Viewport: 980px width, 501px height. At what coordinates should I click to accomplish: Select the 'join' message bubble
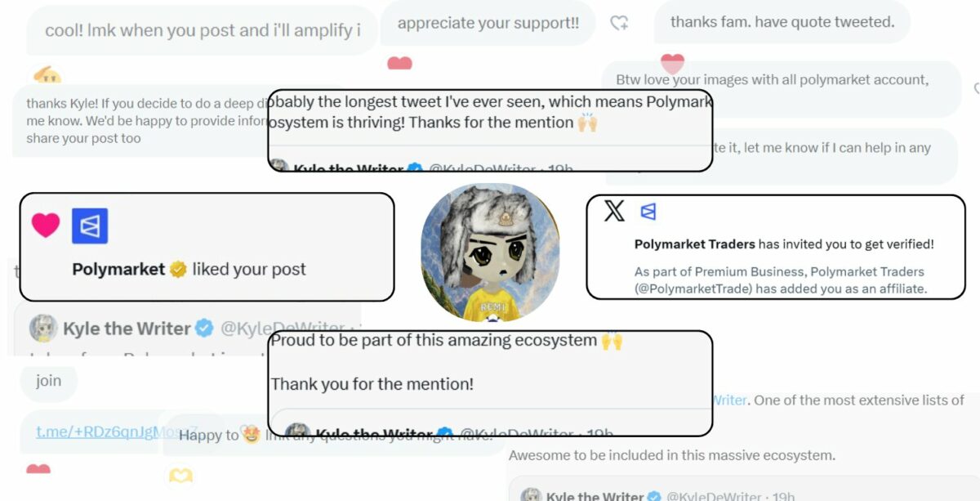pos(48,381)
